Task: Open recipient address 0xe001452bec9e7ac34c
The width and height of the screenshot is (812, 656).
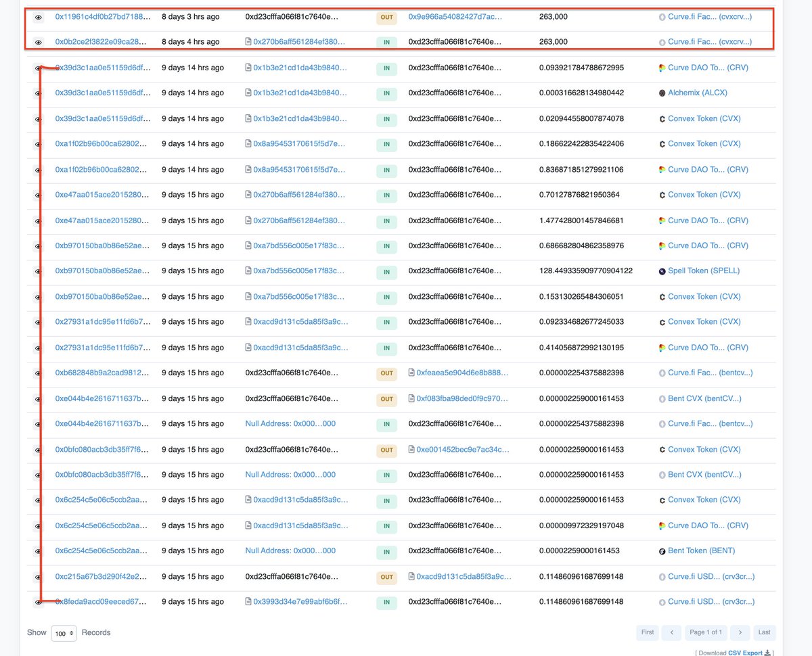Action: pyautogui.click(x=463, y=449)
